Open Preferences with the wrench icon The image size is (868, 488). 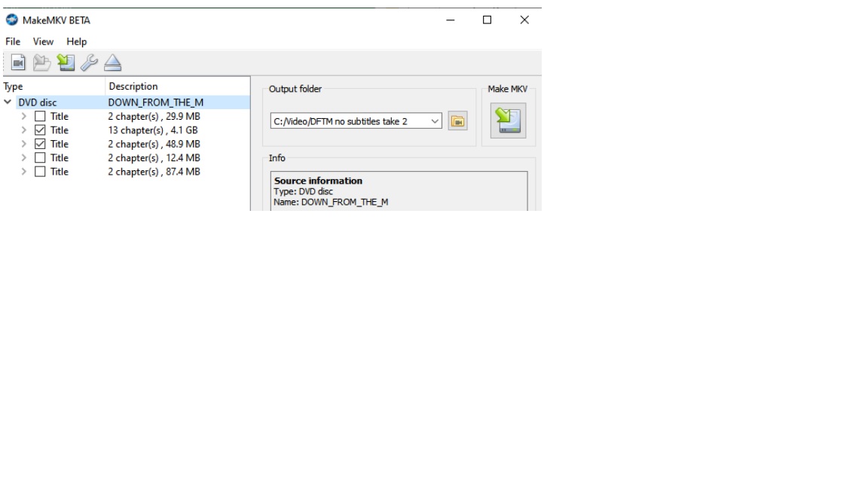coord(89,63)
